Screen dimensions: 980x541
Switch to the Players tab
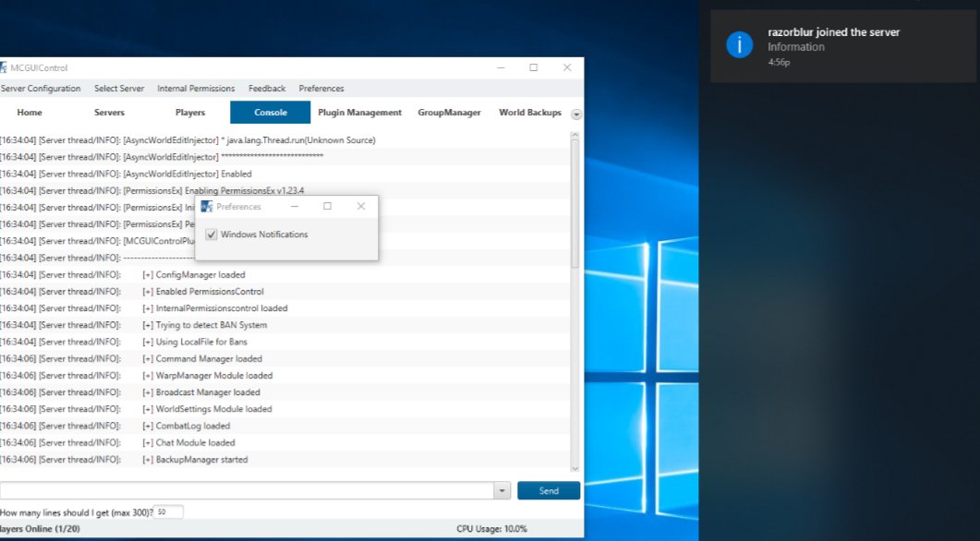pos(190,113)
